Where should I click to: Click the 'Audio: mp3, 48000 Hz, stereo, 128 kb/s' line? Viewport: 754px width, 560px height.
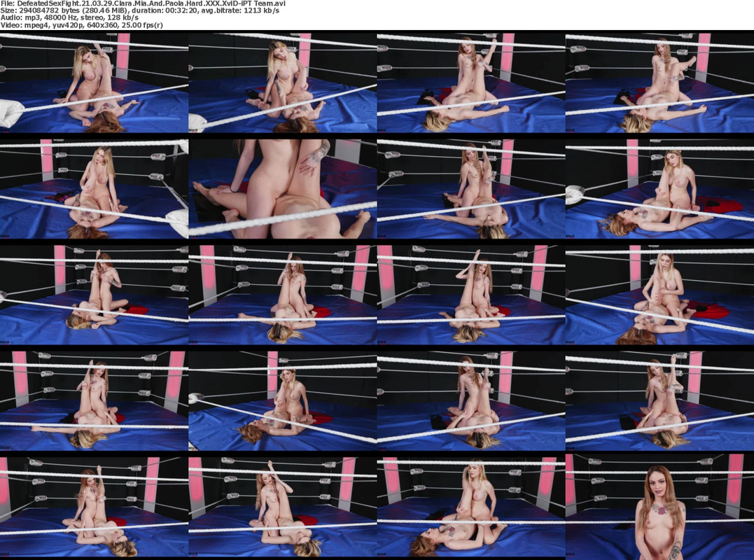click(69, 17)
